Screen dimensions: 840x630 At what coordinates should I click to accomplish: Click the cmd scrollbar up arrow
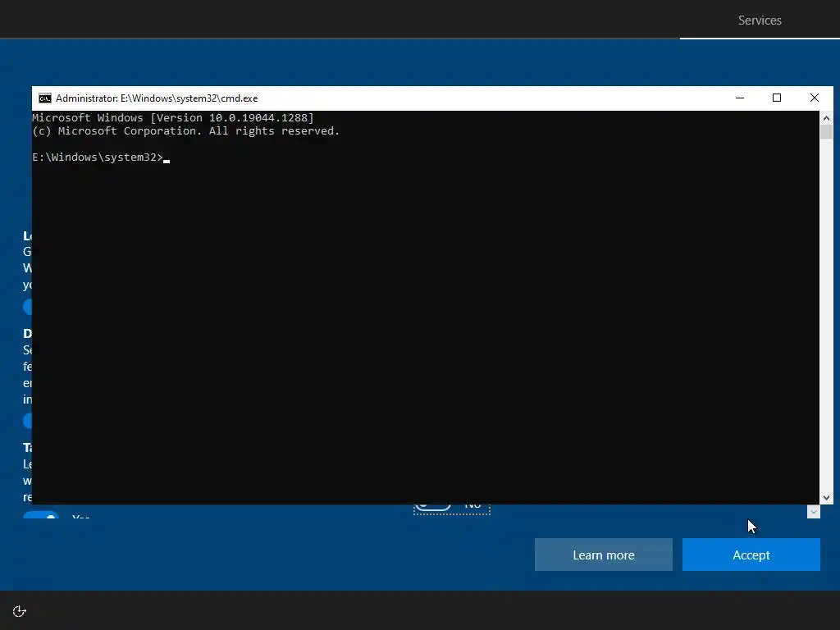tap(826, 118)
